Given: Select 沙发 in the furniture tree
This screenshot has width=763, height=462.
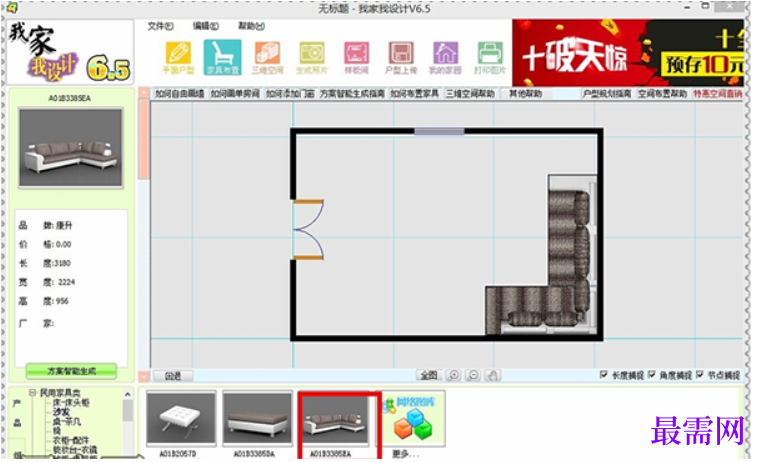Looking at the screenshot, I should coord(61,412).
